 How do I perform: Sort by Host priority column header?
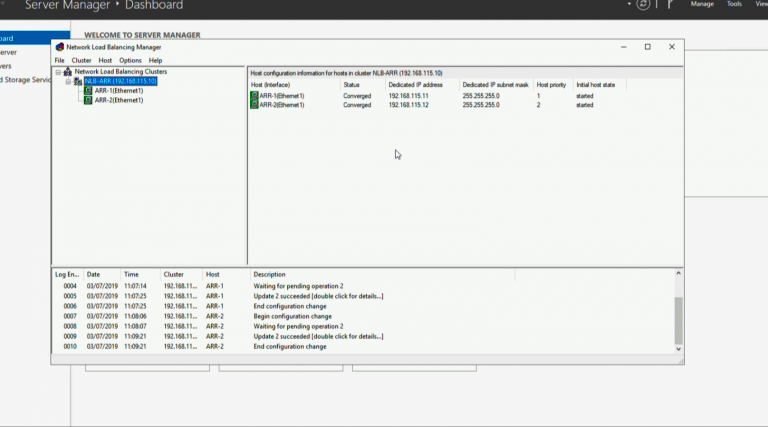(x=552, y=85)
